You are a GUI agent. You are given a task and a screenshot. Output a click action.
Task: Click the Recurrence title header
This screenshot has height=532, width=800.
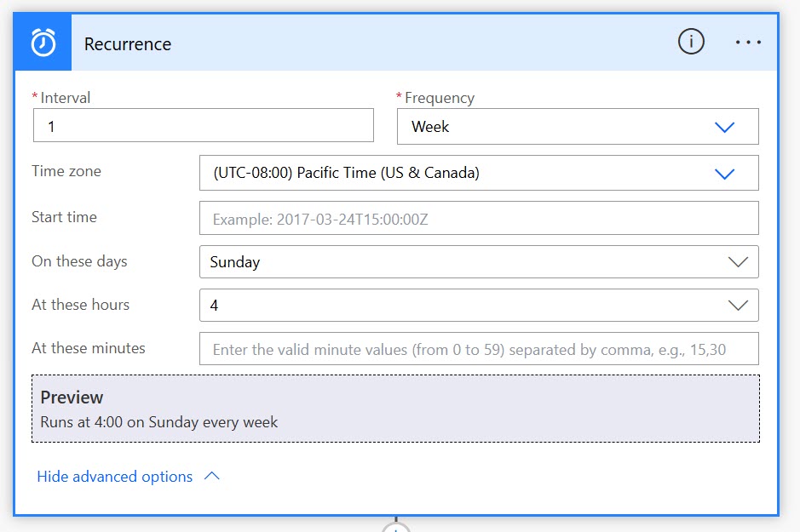pos(128,44)
